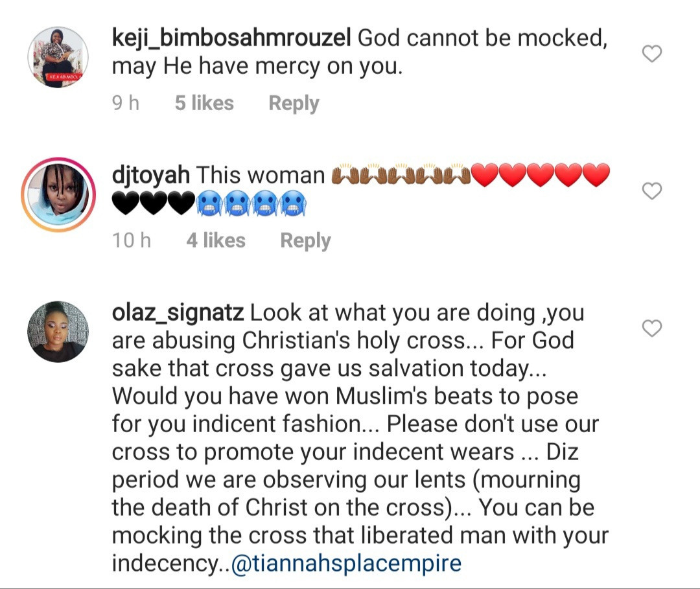Image resolution: width=700 pixels, height=589 pixels.
Task: Reply to the "God cannot be mocked" comment
Action: [294, 104]
